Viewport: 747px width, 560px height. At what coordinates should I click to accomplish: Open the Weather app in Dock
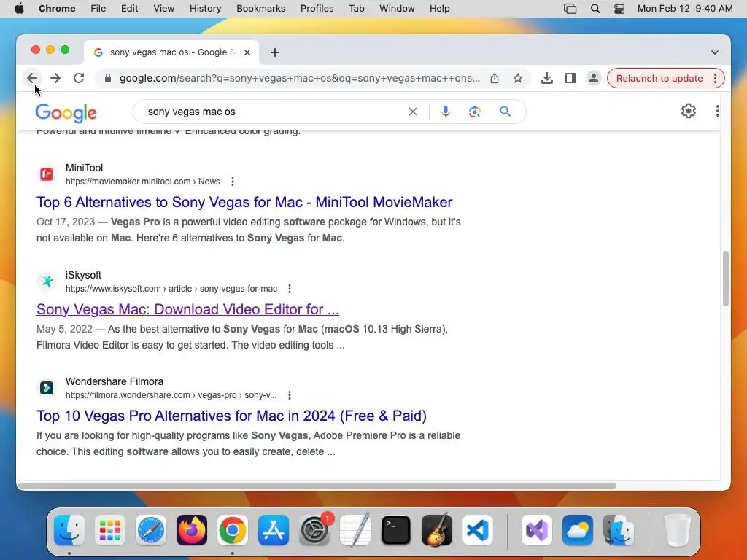(578, 530)
